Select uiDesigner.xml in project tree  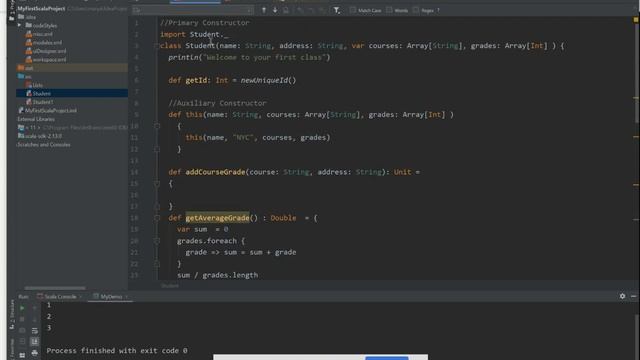point(49,51)
